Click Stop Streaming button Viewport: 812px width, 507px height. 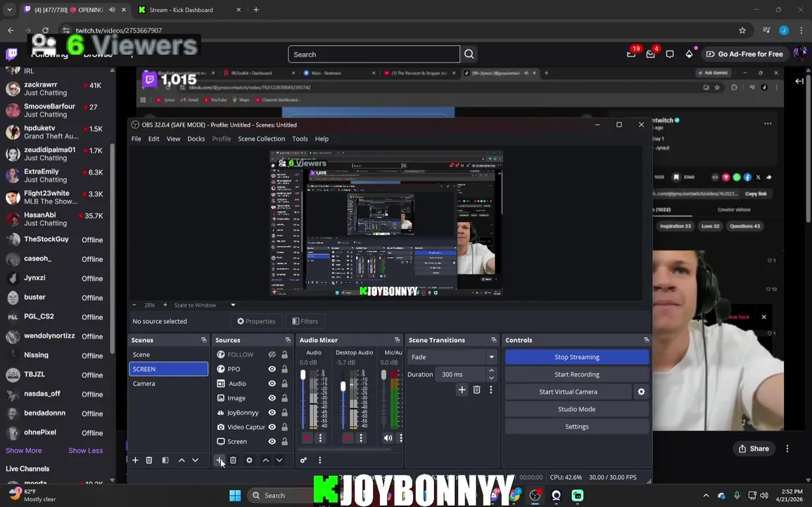coord(577,357)
